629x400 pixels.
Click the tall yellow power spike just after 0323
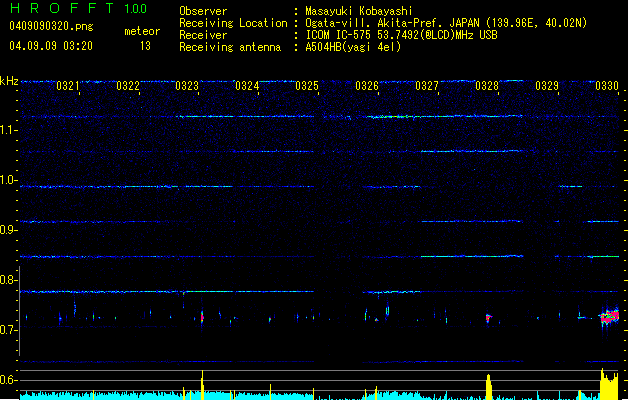[x=202, y=385]
